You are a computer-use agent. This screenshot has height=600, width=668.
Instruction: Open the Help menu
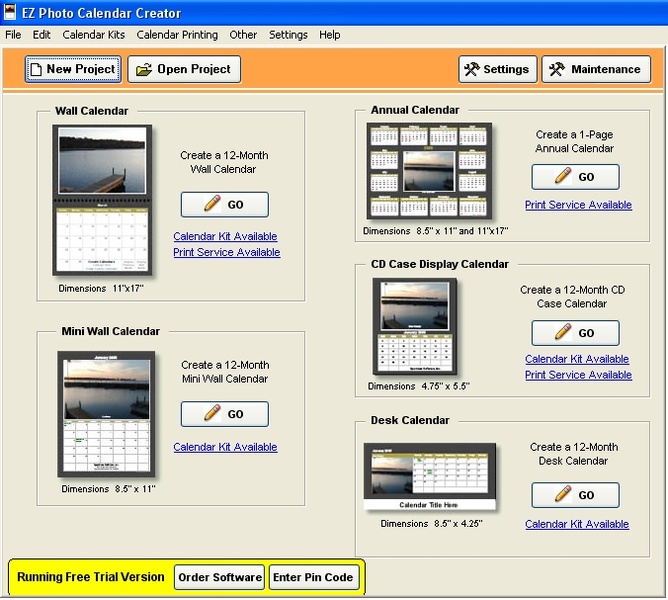point(330,35)
